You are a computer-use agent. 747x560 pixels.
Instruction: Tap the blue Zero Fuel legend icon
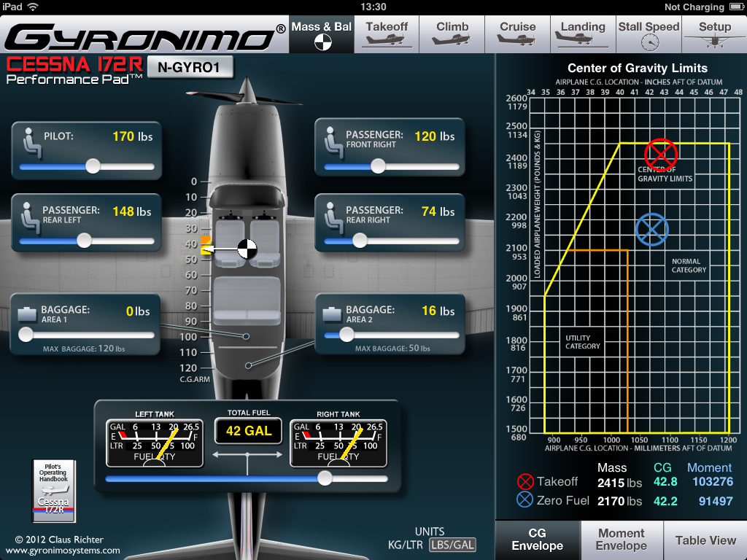click(x=525, y=499)
